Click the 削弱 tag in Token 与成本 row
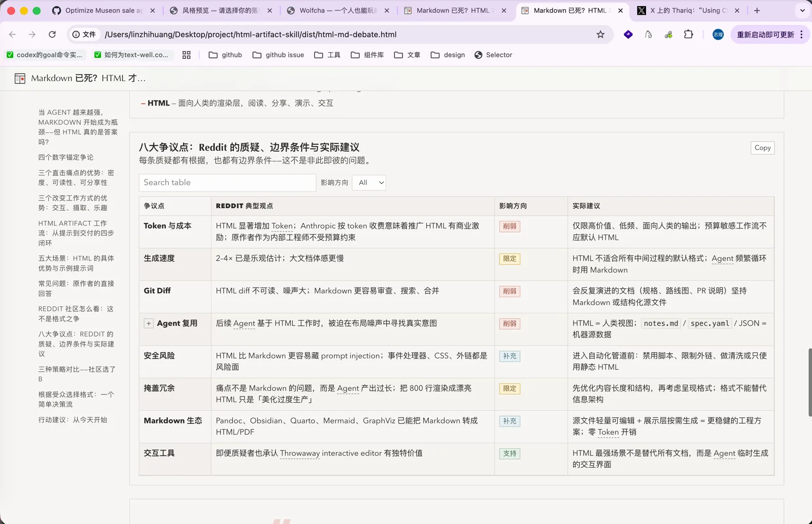This screenshot has height=524, width=812. tap(510, 226)
